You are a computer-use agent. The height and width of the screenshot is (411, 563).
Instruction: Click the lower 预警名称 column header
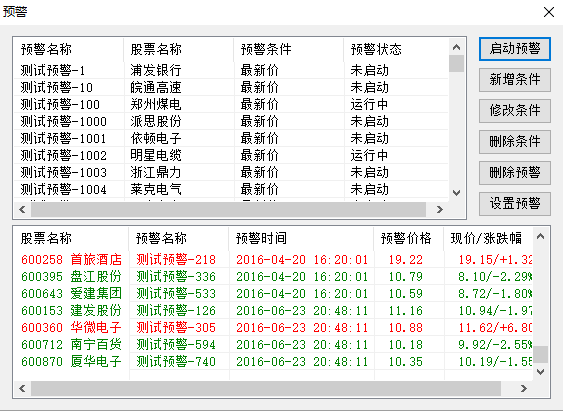pyautogui.click(x=179, y=238)
